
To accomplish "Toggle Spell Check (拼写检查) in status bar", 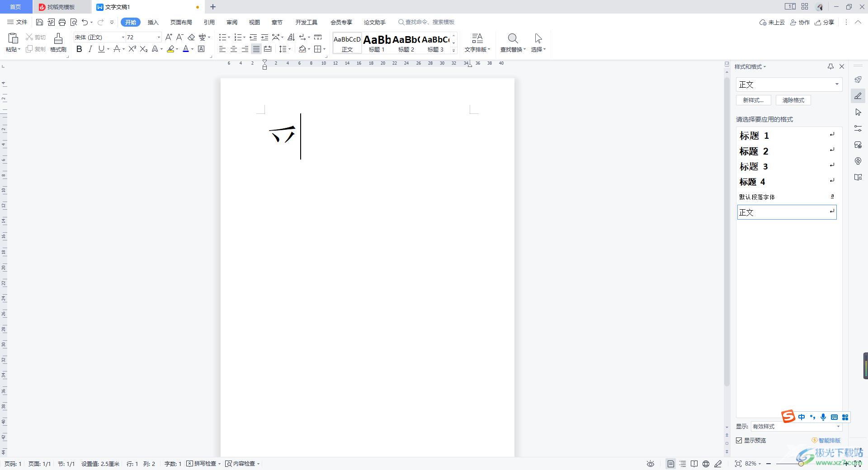I will click(x=201, y=464).
